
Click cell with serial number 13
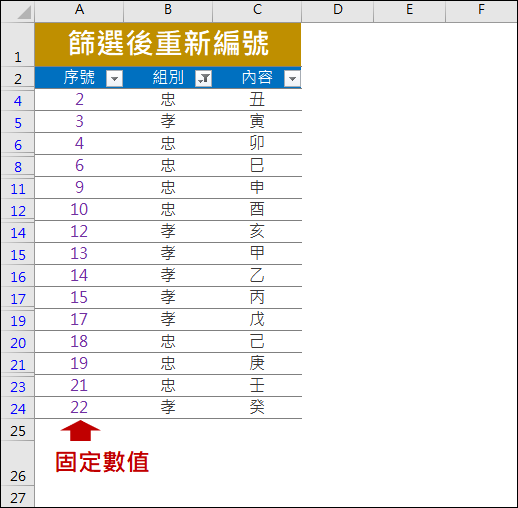coord(79,254)
